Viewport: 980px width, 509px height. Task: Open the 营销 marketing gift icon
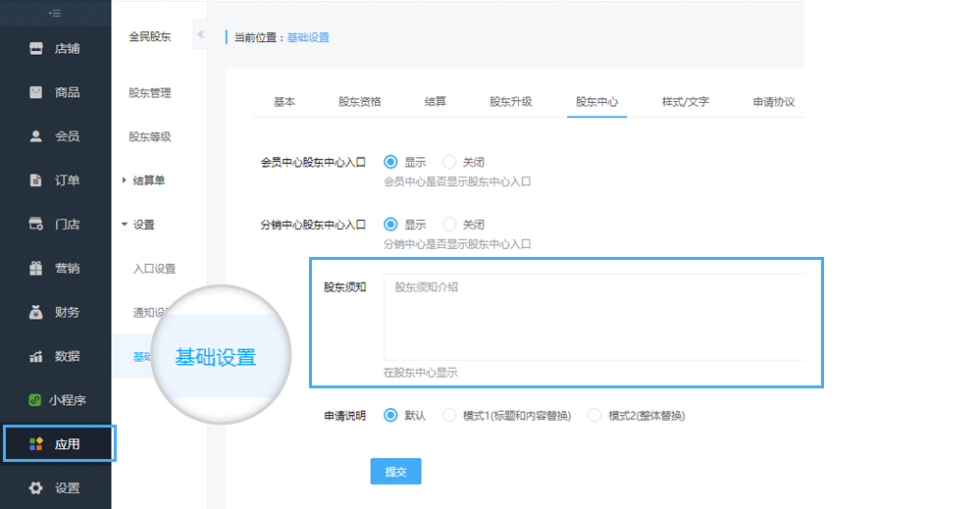pyautogui.click(x=36, y=268)
